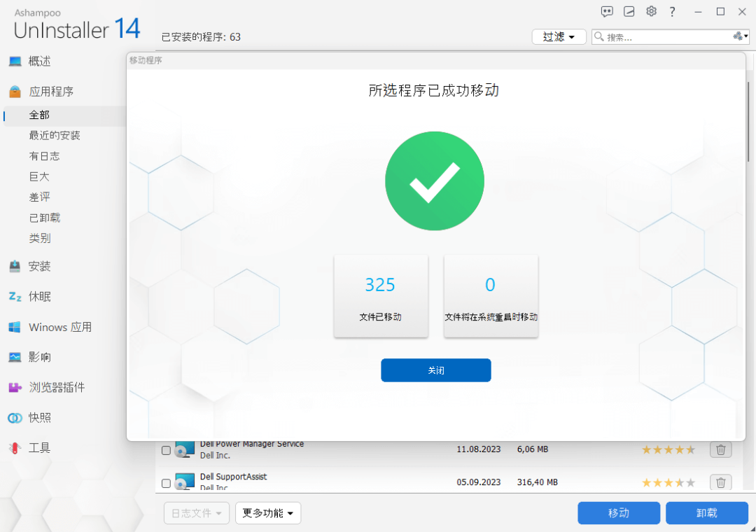Open 影响 section in sidebar
Screen dimensions: 756x532
pos(39,358)
